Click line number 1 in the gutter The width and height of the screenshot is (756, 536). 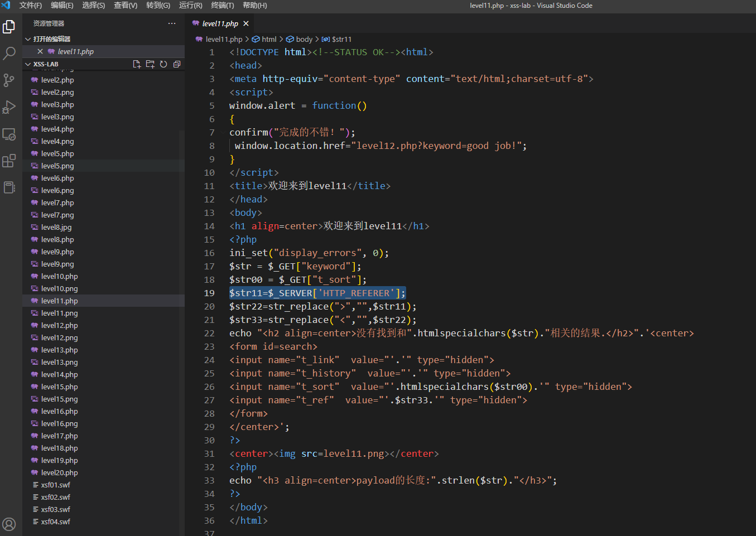click(212, 52)
